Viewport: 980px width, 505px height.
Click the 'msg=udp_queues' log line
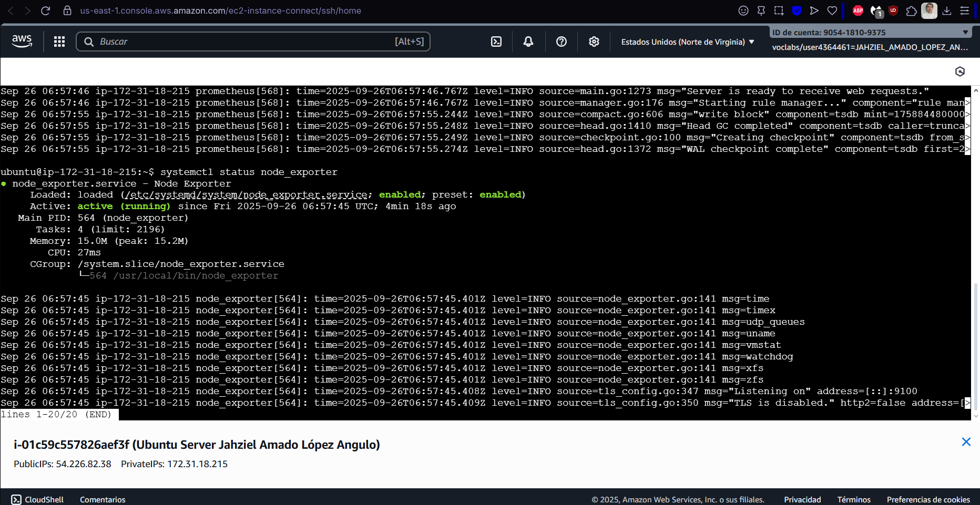click(x=403, y=322)
